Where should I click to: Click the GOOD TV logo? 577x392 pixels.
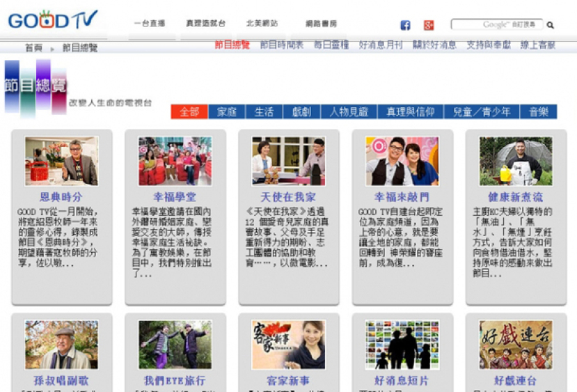[52, 19]
